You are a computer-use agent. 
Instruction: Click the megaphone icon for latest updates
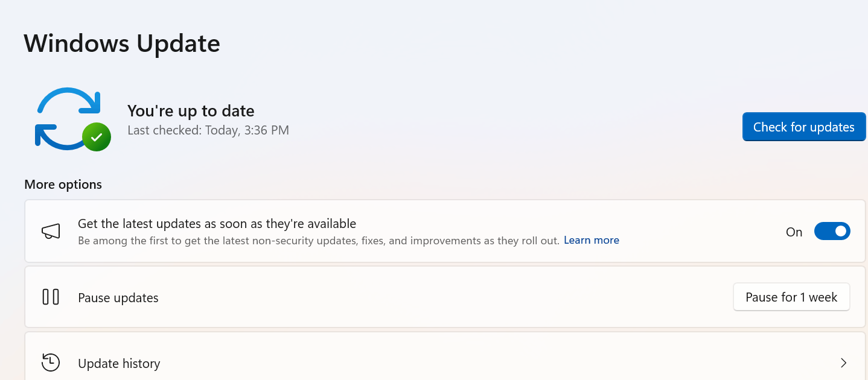(51, 232)
